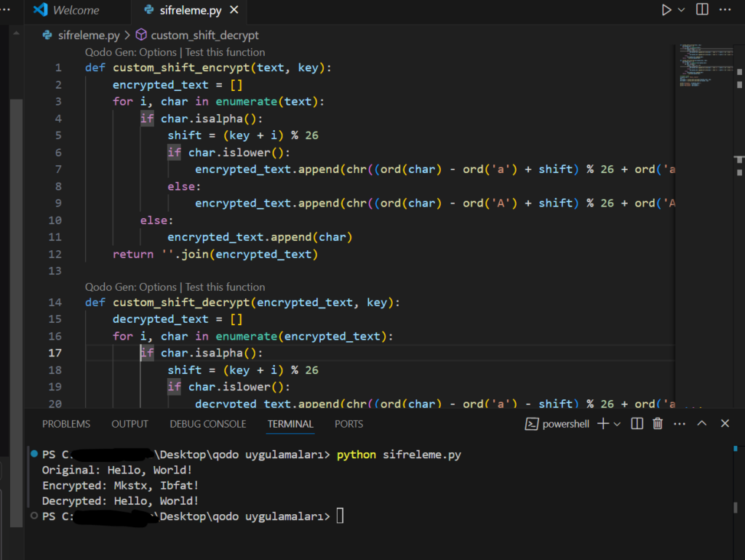Viewport: 745px width, 560px height.
Task: Click the Python file icon in breadcrumb
Action: point(47,35)
